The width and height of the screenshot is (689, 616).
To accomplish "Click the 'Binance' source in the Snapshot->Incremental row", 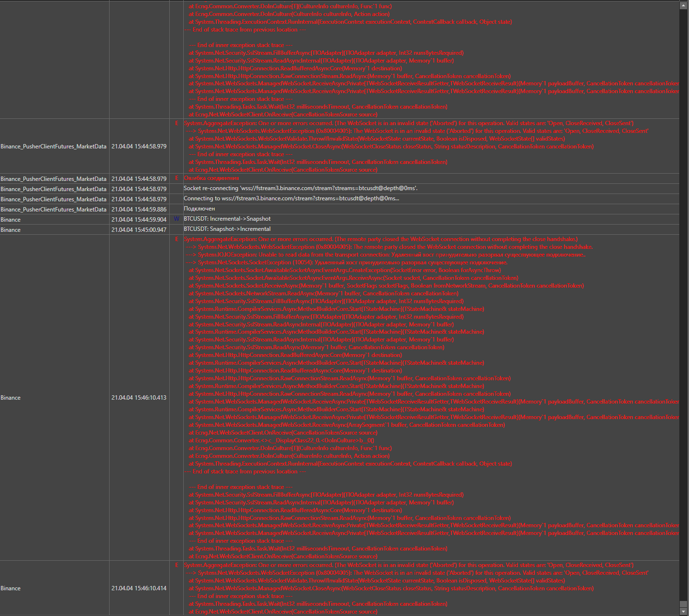I will click(11, 230).
